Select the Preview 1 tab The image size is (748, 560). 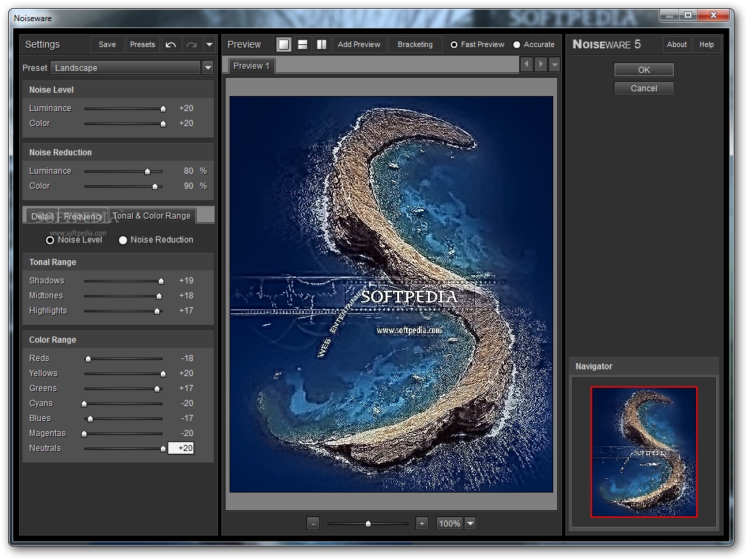click(x=251, y=66)
